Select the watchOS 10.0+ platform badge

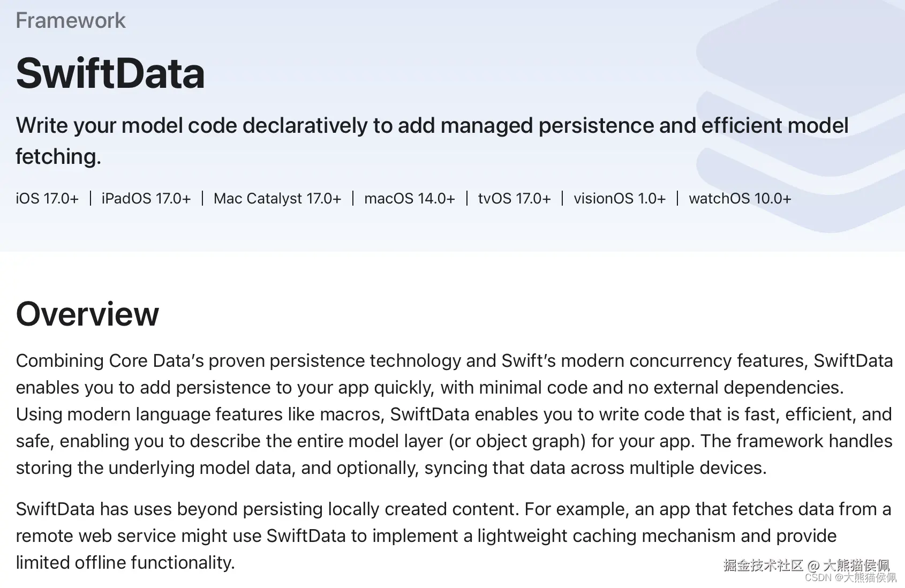[x=740, y=199]
